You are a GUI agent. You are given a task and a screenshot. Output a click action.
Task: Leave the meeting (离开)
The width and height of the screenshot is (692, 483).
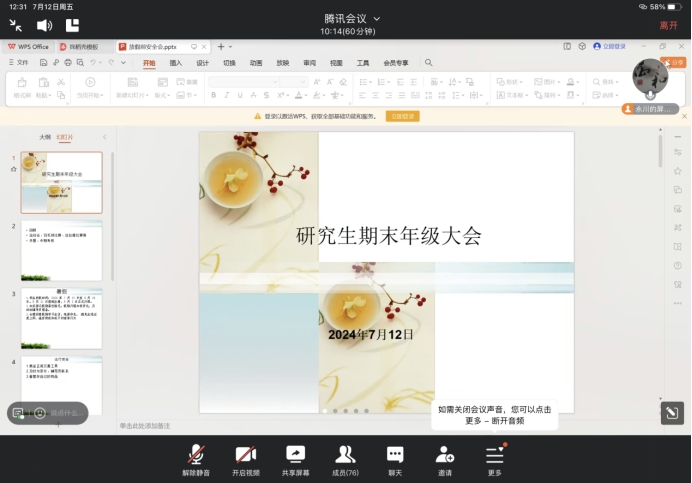668,25
